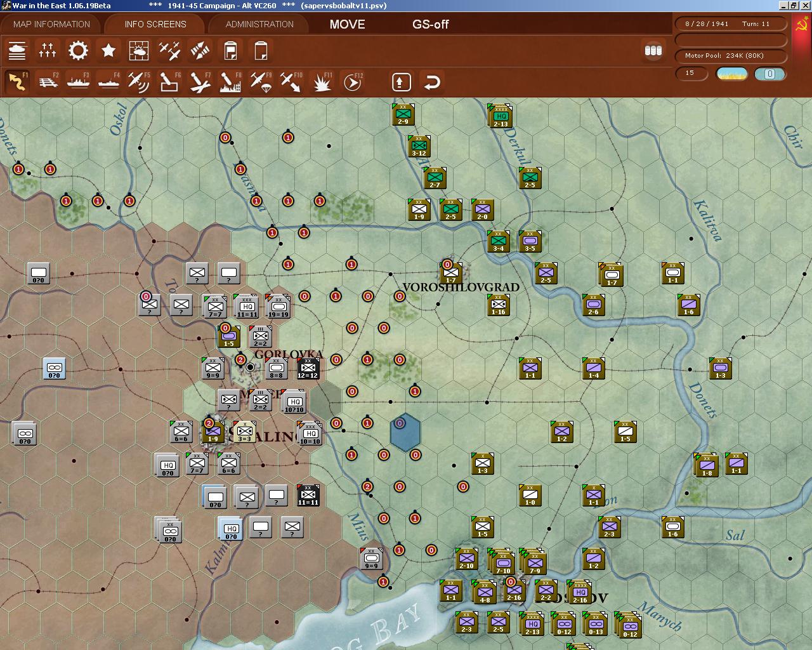Select the 10?10 HQ counter
Image resolution: width=812 pixels, height=650 pixels.
[x=294, y=402]
